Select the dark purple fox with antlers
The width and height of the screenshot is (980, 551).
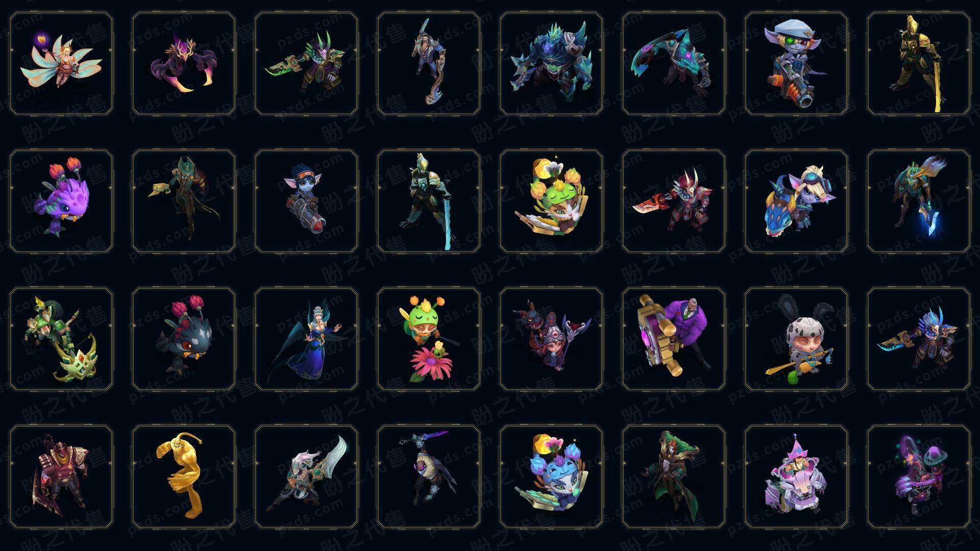click(184, 64)
